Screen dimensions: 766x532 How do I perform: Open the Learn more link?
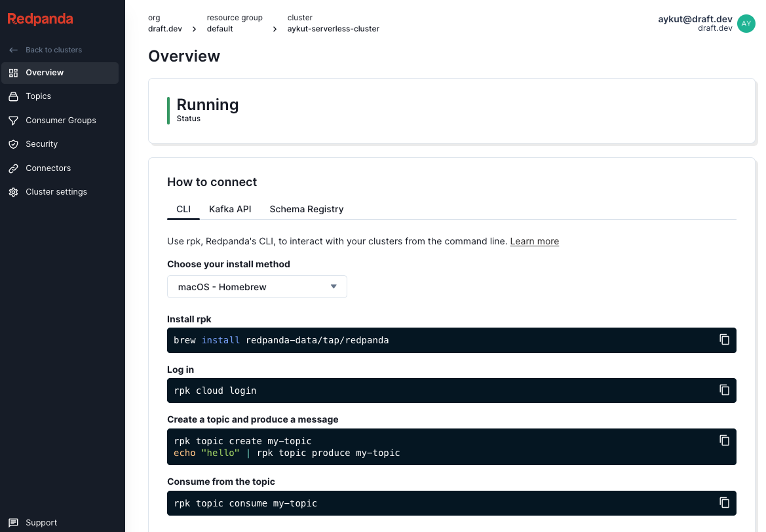pyautogui.click(x=535, y=241)
